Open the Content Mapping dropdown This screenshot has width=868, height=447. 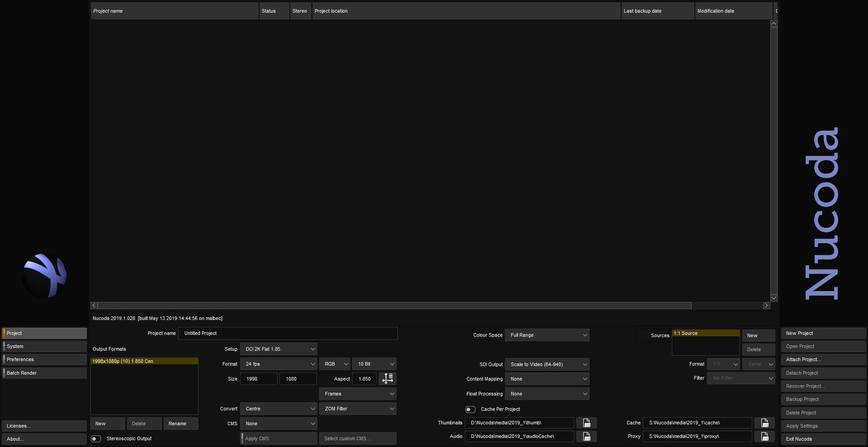point(547,379)
